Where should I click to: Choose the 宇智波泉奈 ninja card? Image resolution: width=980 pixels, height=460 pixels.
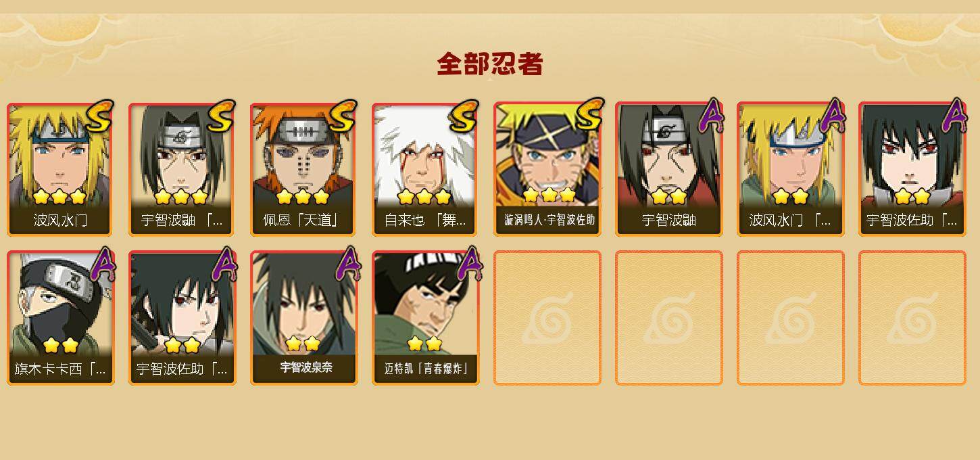(303, 318)
